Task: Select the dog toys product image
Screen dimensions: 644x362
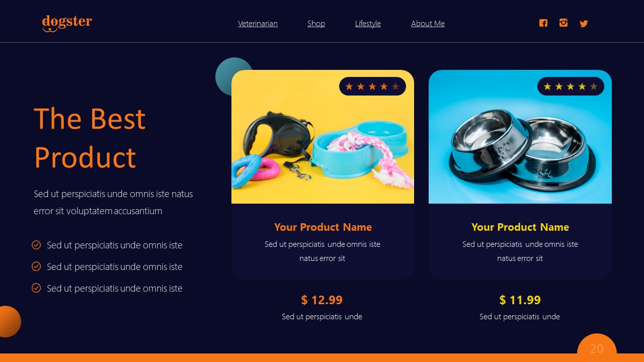Action: 323,137
